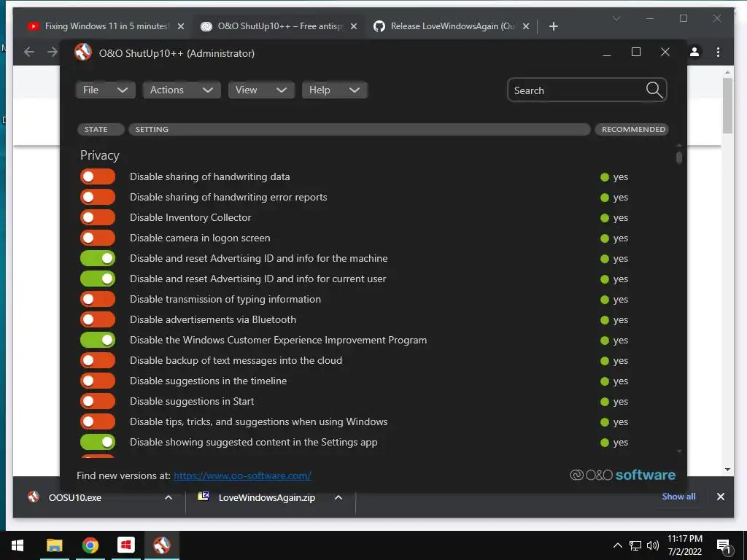
Task: Close the Chrome downloads bar
Action: pyautogui.click(x=721, y=497)
